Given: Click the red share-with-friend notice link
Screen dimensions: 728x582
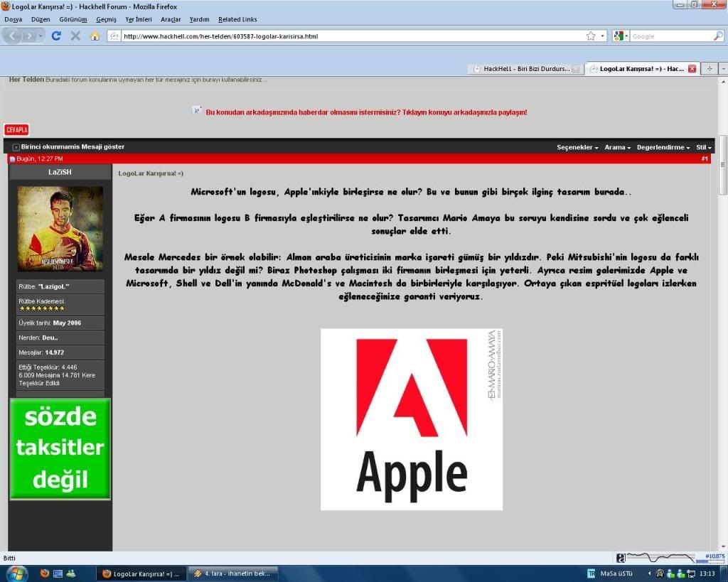Looking at the screenshot, I should coord(366,112).
